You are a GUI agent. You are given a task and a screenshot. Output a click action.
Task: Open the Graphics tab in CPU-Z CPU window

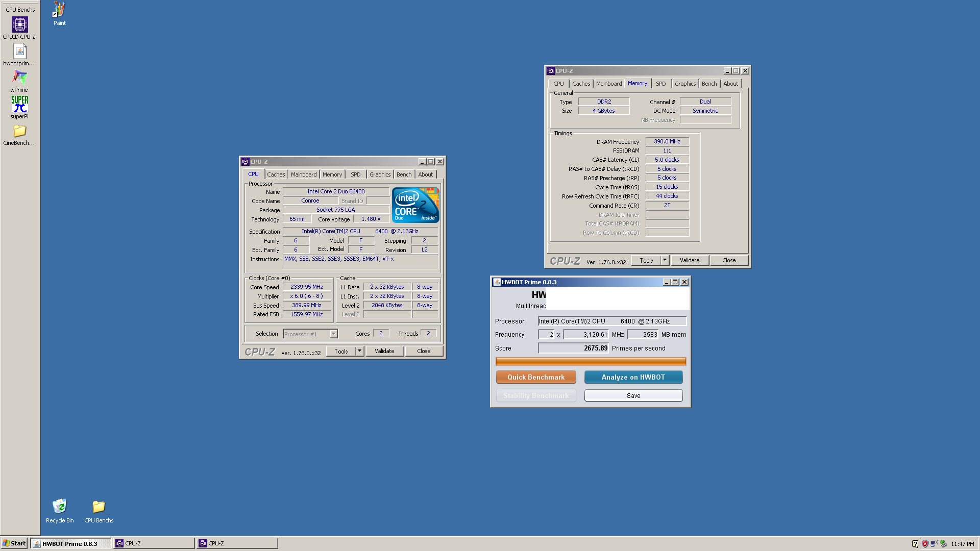380,174
